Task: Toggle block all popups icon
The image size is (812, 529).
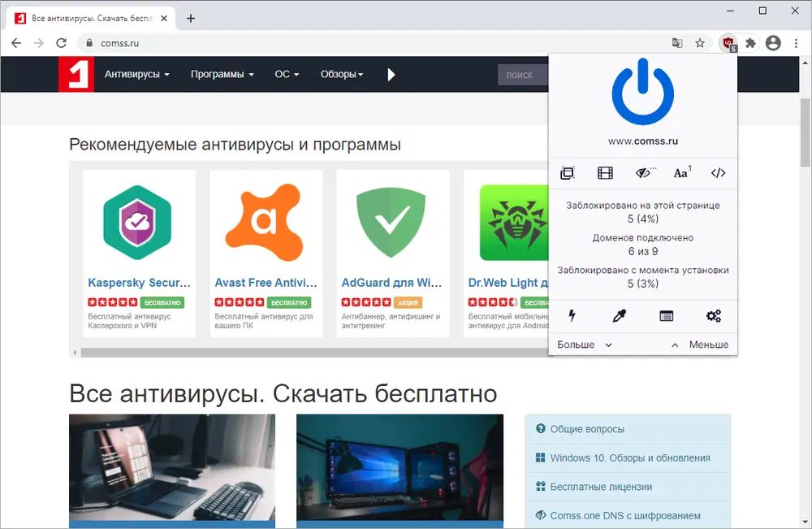Action: tap(568, 173)
